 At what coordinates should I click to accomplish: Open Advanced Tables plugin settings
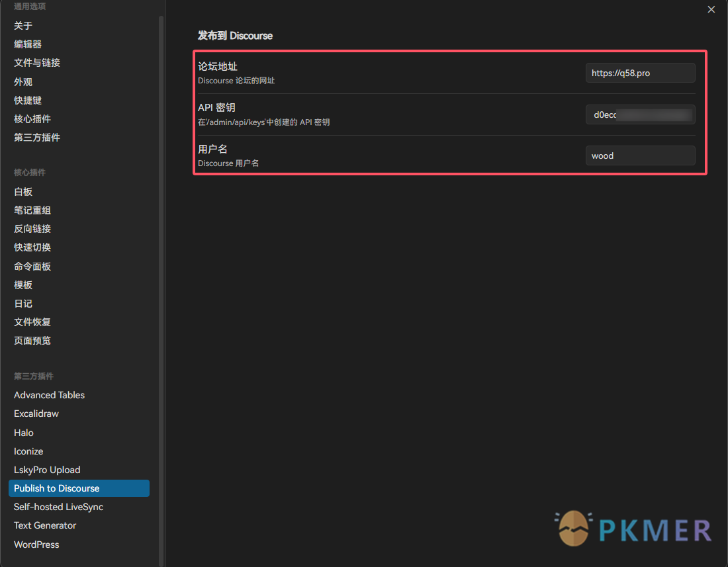[x=49, y=395]
